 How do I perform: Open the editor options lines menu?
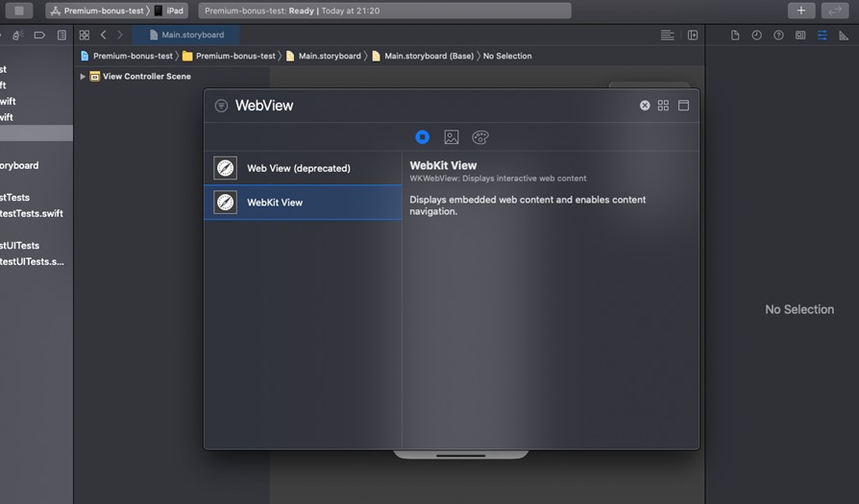point(667,35)
